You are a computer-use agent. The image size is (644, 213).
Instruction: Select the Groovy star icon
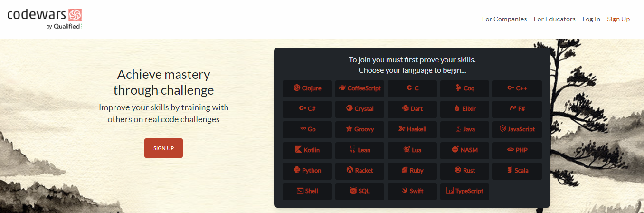click(x=349, y=129)
